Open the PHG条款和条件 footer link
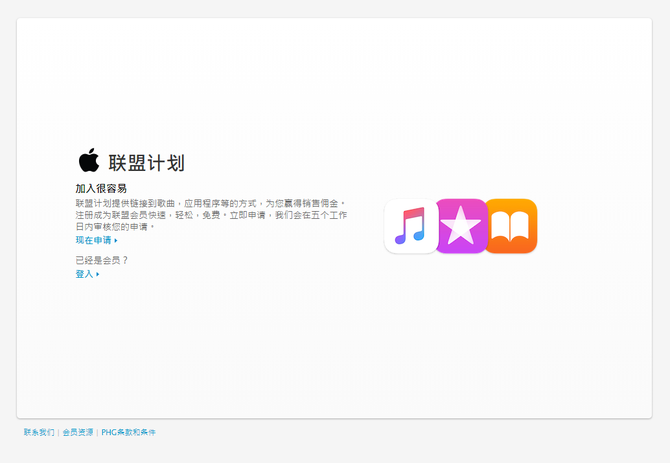 [128, 432]
